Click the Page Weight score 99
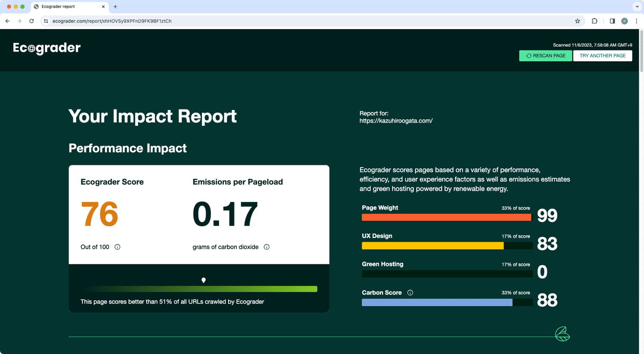Viewport: 644px width, 354px height. click(547, 216)
